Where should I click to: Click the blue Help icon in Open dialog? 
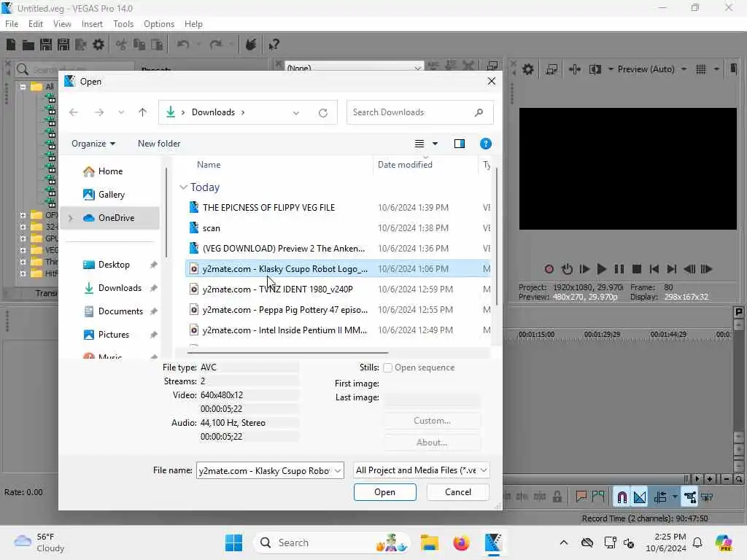(485, 144)
